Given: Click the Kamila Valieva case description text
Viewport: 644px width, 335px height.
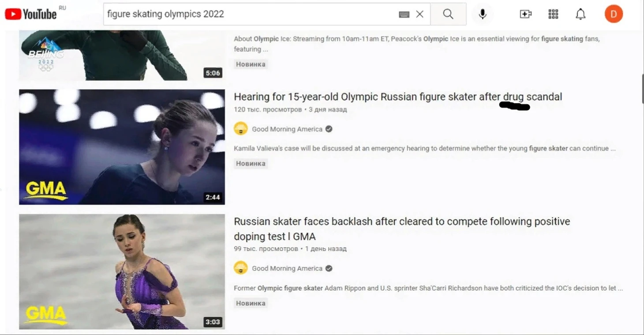Looking at the screenshot, I should [425, 148].
